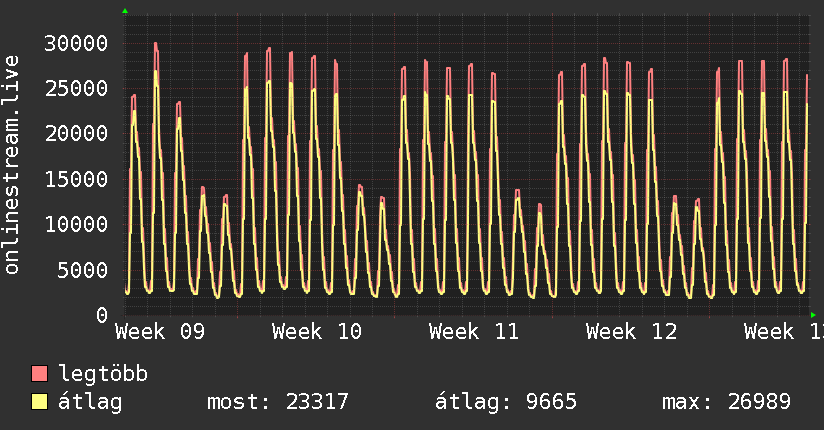Click the 15000 y-axis label
Screen dimensions: 824x430
coord(76,179)
